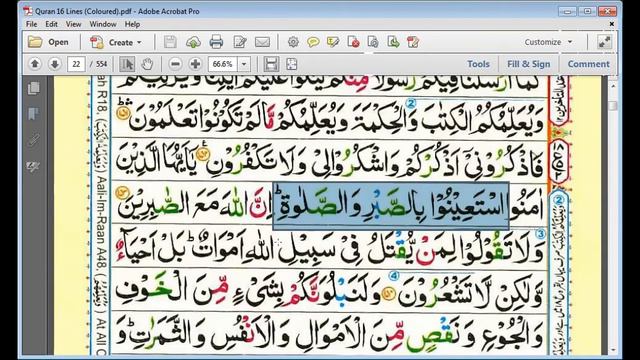Click the Acrobat PDF icon in title bar
This screenshot has width=640, height=360.
click(27, 11)
